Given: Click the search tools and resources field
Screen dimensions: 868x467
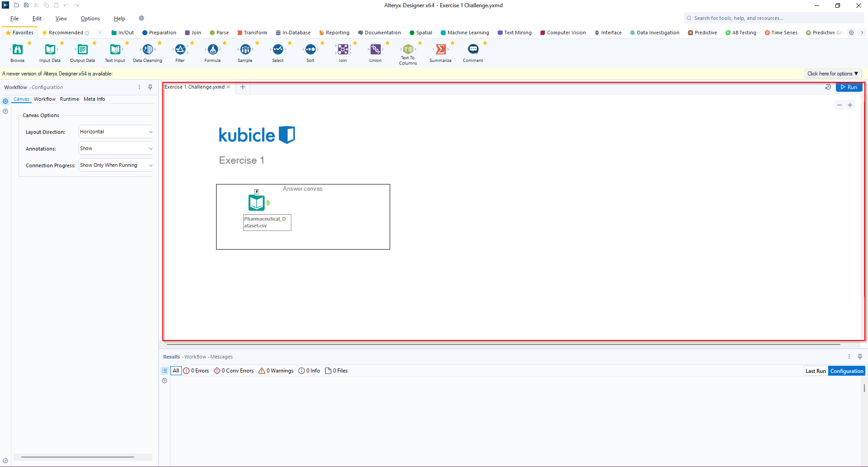Looking at the screenshot, I should [774, 18].
